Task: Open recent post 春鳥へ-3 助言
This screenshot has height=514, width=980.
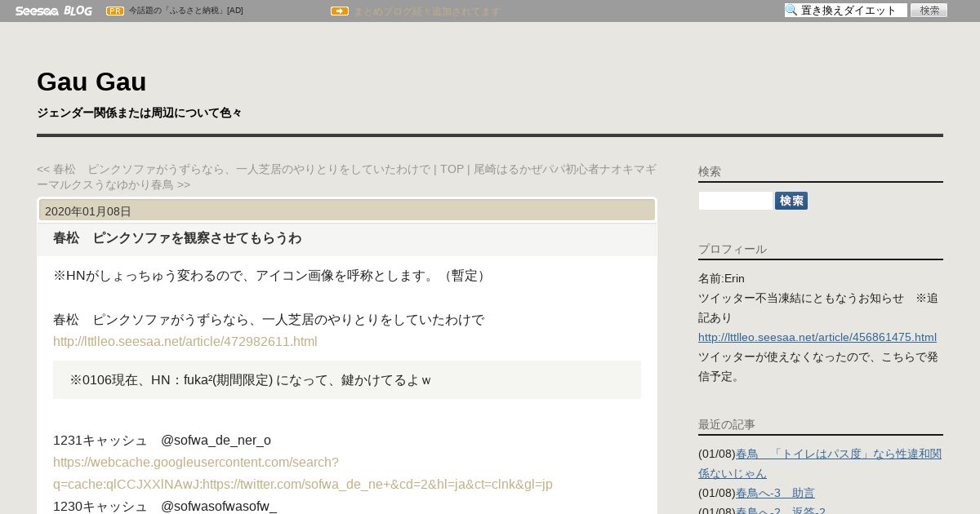Action: (x=775, y=493)
